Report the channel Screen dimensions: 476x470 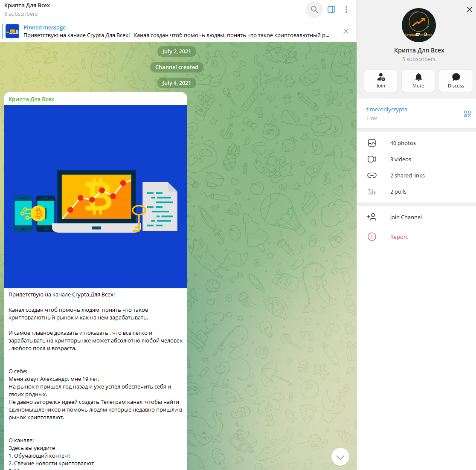[x=416, y=237]
